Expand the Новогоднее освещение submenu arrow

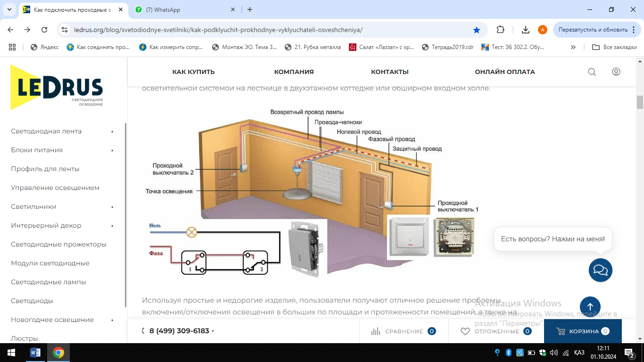tap(113, 320)
